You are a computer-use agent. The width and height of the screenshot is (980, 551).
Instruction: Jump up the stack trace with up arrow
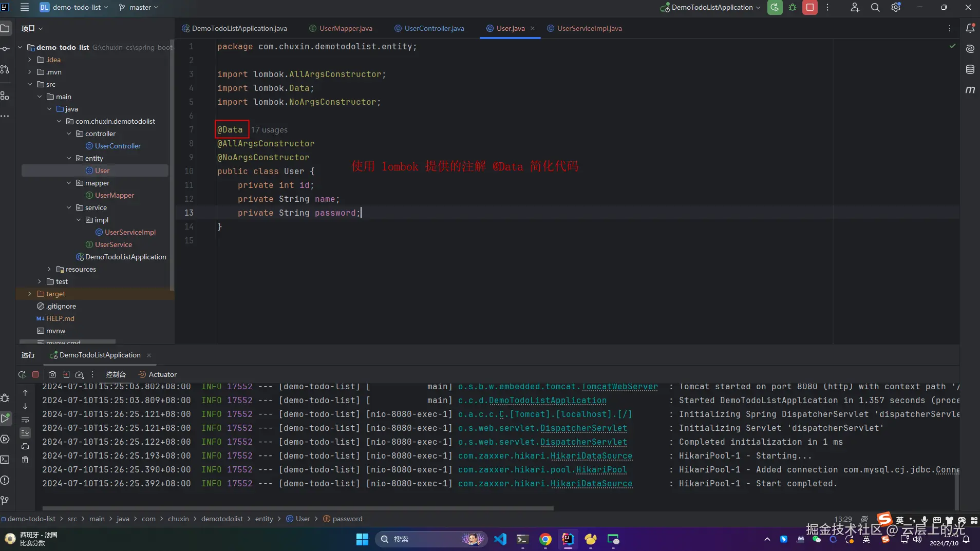click(25, 393)
